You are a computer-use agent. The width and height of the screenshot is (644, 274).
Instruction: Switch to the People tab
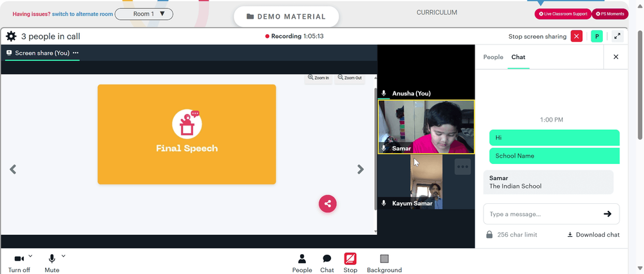[x=493, y=57]
